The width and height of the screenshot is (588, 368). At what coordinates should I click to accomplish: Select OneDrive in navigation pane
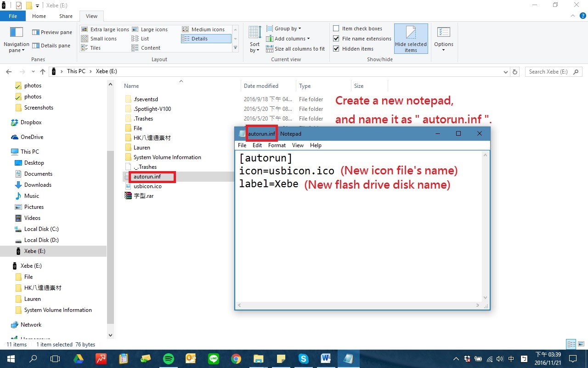coord(32,137)
